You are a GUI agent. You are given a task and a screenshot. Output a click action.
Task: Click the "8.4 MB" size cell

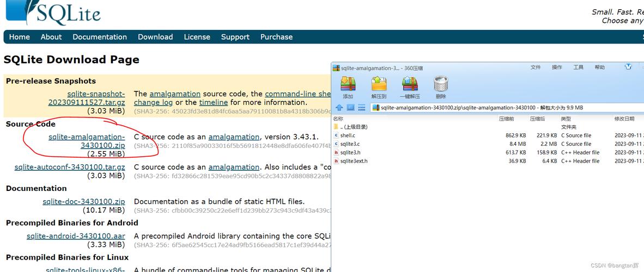point(518,144)
